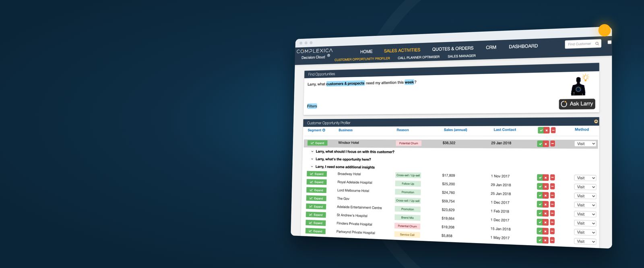The height and width of the screenshot is (268, 644).
Task: Click minus icon on Royal Adelaide Hospital row
Action: coord(553,186)
